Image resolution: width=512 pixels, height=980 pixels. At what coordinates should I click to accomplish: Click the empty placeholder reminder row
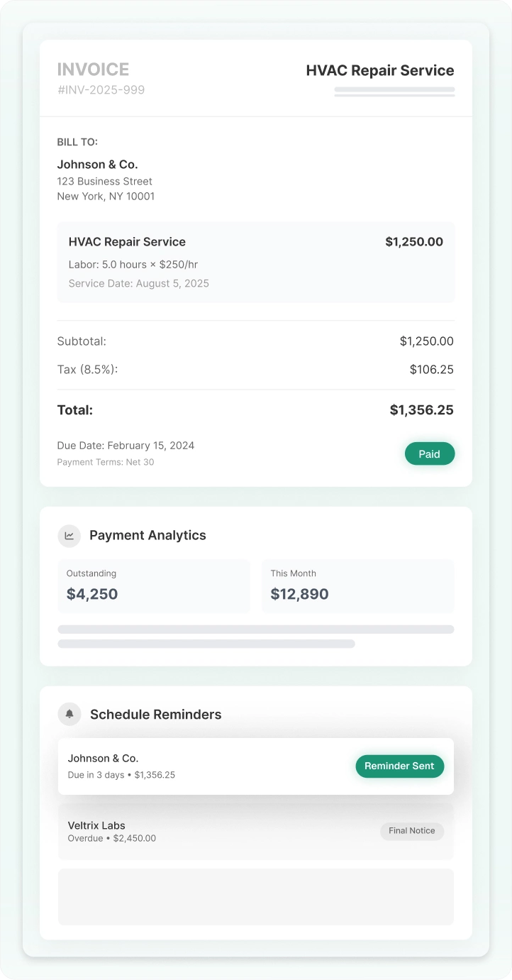coord(255,896)
